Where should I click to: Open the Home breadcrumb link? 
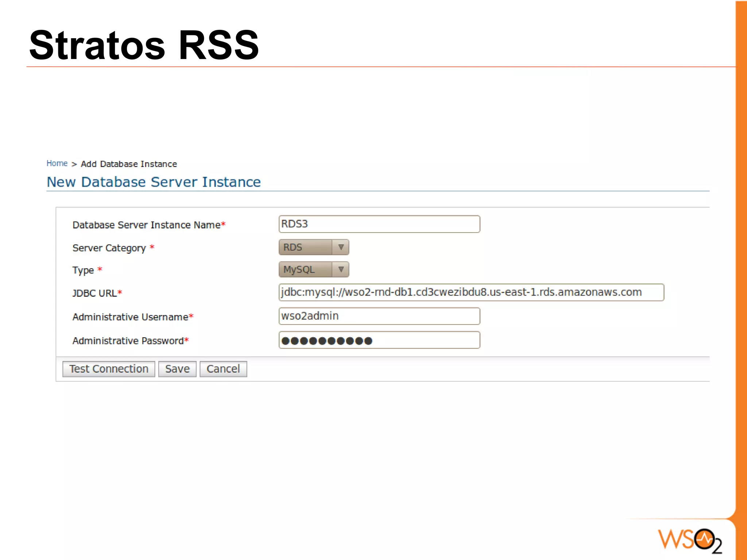(57, 163)
